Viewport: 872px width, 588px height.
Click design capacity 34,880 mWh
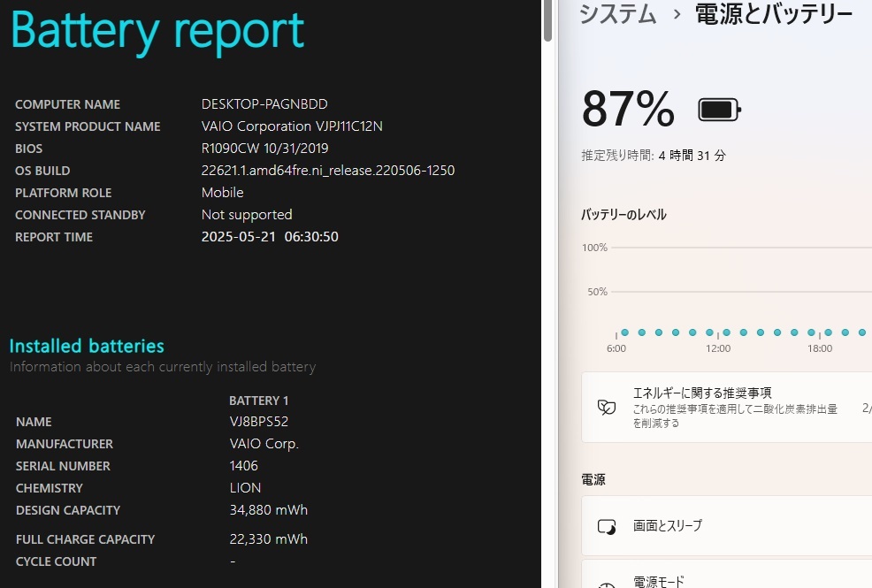click(x=269, y=509)
